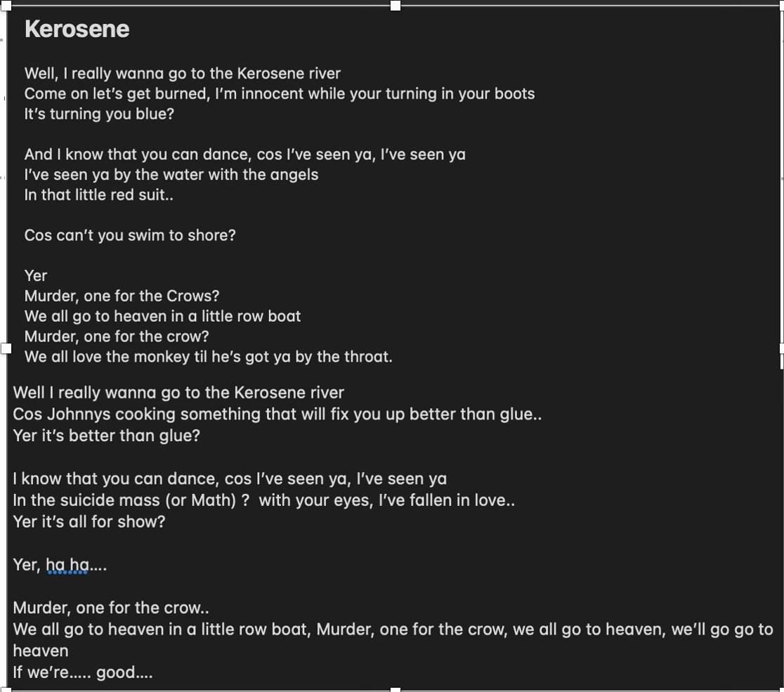The width and height of the screenshot is (784, 692).
Task: Click "Come on let's get burned" line
Action: coord(280,93)
